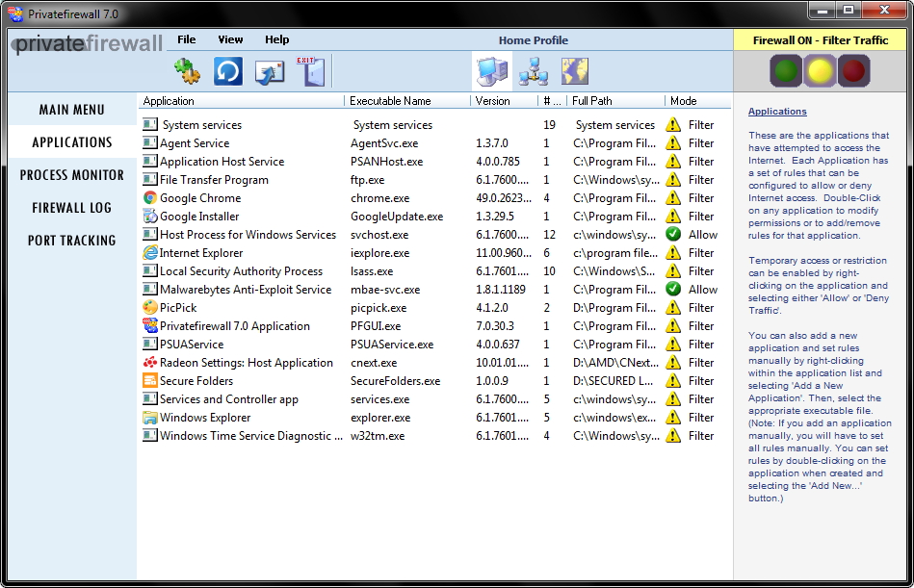Open the View menu

(x=231, y=39)
